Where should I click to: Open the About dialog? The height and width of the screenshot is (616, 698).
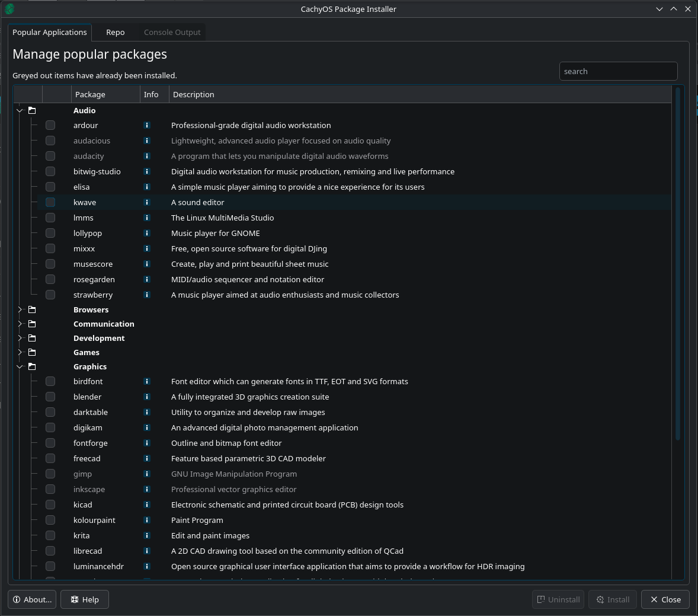(x=32, y=599)
